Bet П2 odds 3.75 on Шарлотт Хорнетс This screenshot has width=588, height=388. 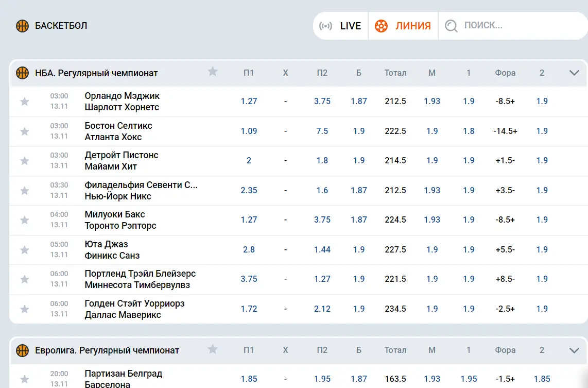tap(322, 102)
